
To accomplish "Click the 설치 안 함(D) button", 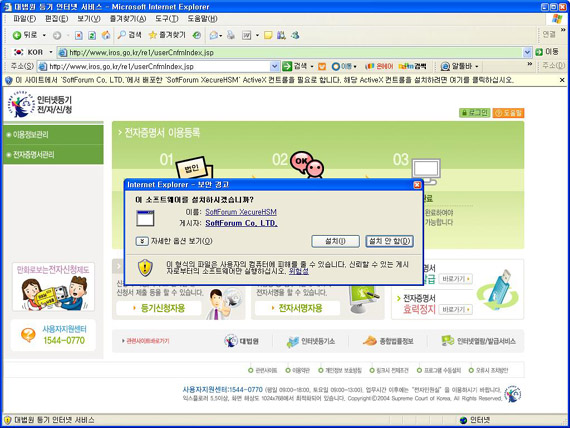I will pos(389,241).
